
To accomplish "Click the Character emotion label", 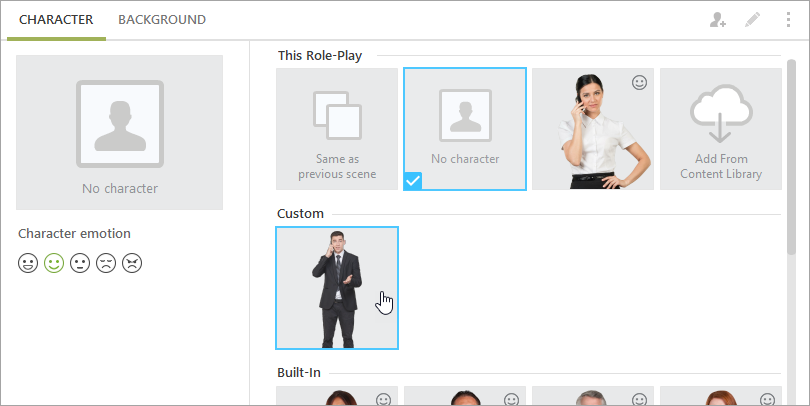I will [74, 233].
